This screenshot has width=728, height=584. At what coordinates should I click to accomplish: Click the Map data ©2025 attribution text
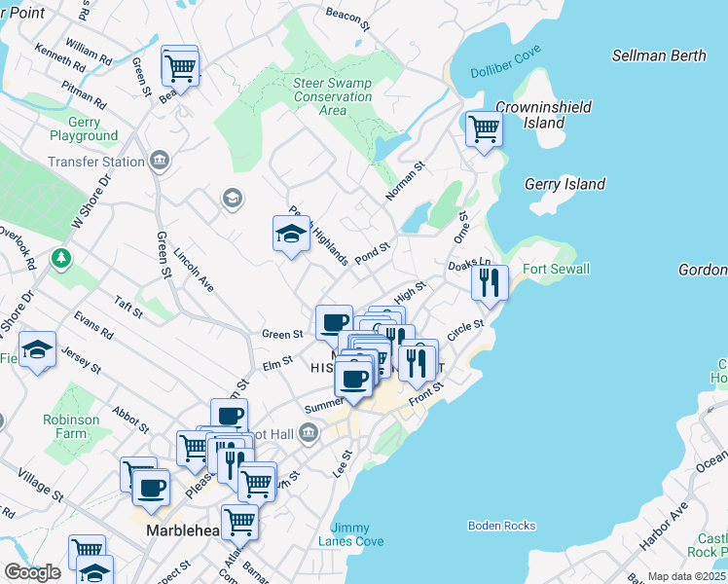coord(686,577)
